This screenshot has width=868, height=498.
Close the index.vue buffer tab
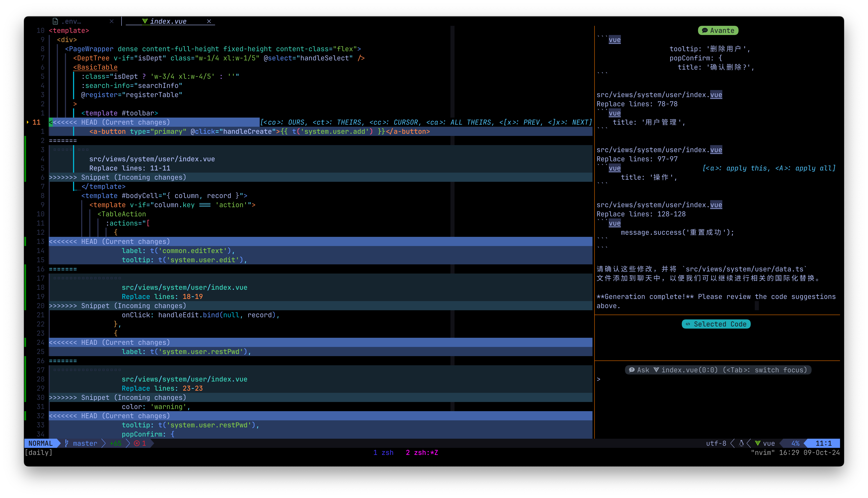click(209, 21)
